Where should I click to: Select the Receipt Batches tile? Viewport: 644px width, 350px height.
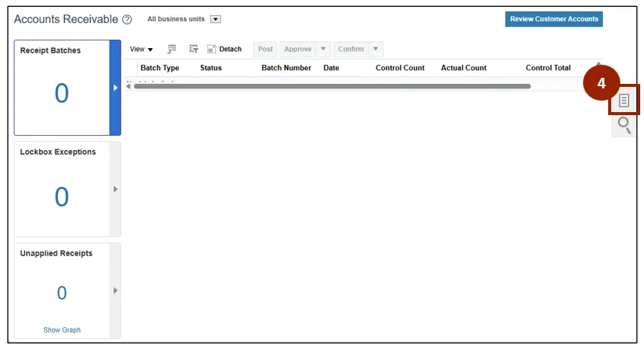point(62,88)
